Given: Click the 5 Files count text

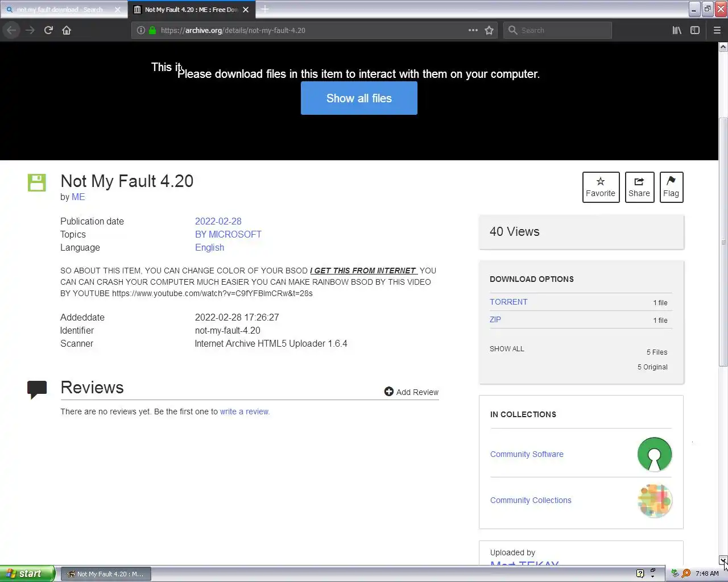Looking at the screenshot, I should (x=657, y=352).
